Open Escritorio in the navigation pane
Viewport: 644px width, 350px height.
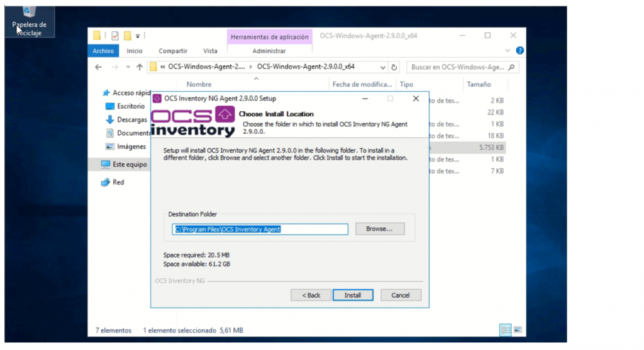[125, 106]
